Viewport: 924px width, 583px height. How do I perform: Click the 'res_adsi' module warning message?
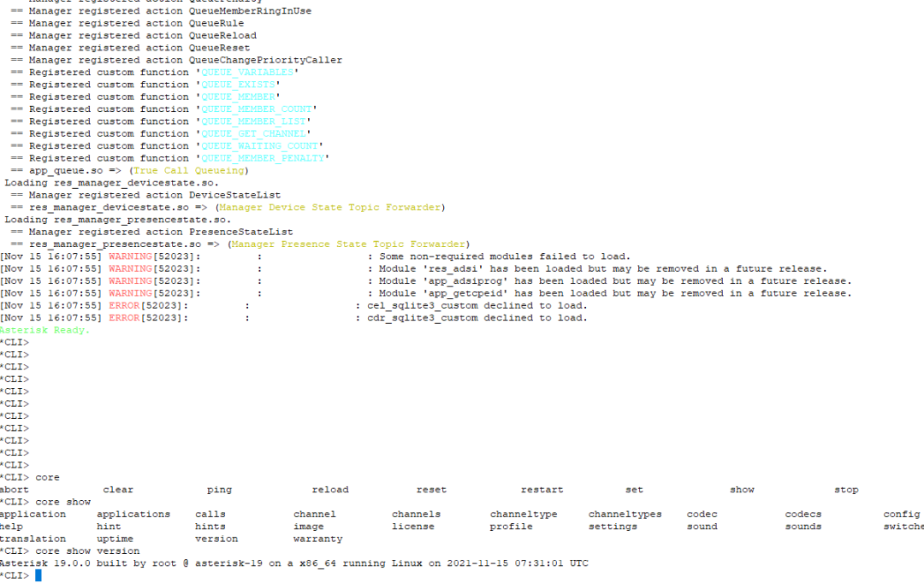pyautogui.click(x=603, y=269)
